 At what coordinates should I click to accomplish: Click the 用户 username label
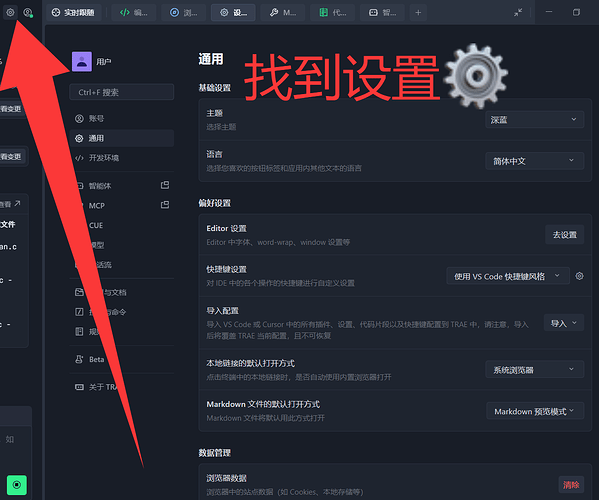104,61
